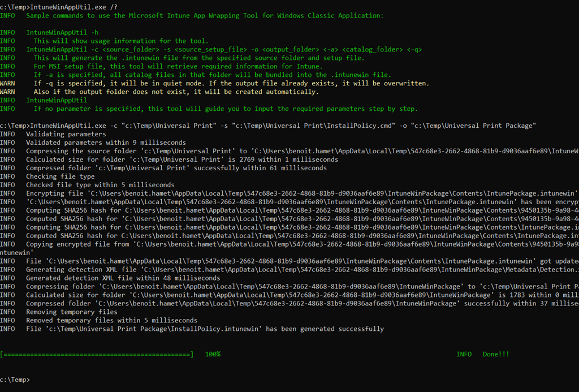This screenshot has width=579, height=392.
Task: Click the 'Validating parameters' line
Action: pyautogui.click(x=53, y=134)
